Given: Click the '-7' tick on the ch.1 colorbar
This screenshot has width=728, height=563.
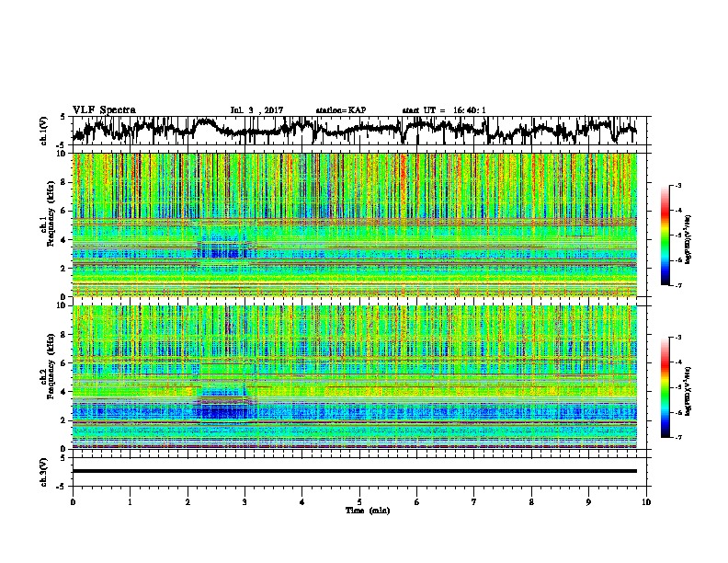Looking at the screenshot, I should coord(678,285).
